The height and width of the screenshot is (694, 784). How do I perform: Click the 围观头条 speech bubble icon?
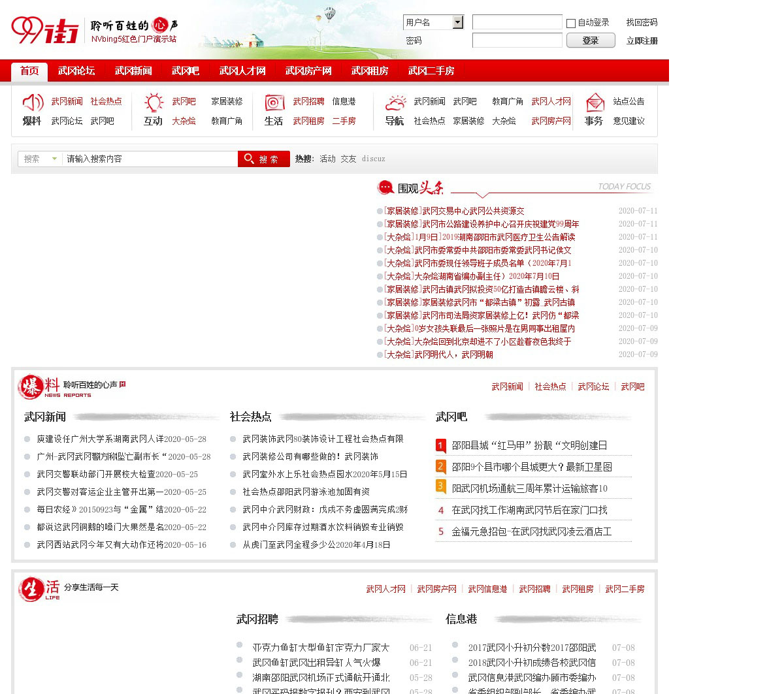coord(385,188)
